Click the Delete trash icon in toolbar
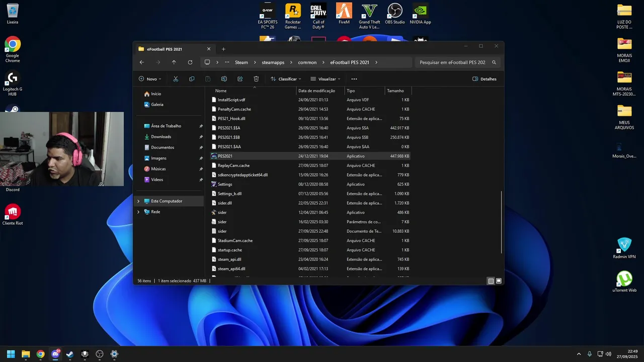Viewport: 644px width, 362px height. coord(256,79)
